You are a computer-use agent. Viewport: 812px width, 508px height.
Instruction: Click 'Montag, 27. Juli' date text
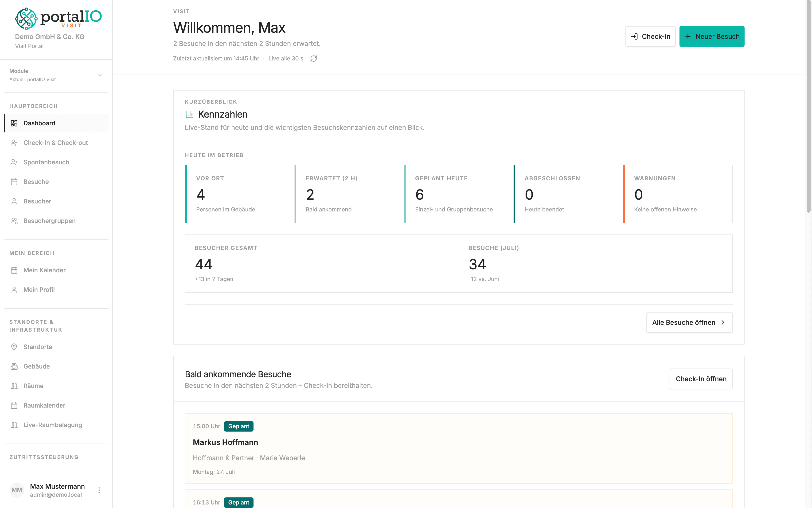point(214,472)
